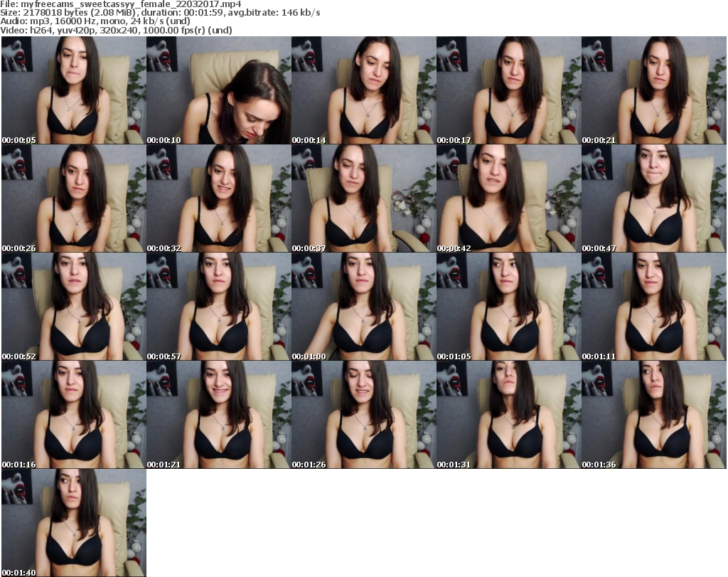Open the frame stamped 00:00:37
The image size is (728, 577).
coord(363,198)
